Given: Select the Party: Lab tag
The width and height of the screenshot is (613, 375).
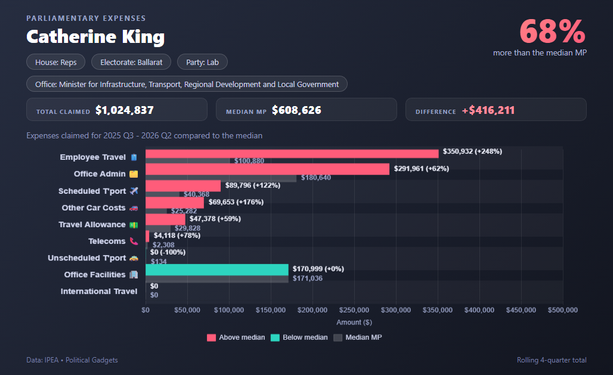Looking at the screenshot, I should [202, 62].
